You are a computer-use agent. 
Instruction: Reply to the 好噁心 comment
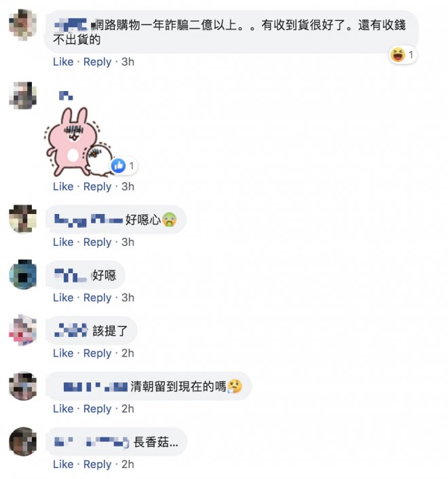(97, 243)
